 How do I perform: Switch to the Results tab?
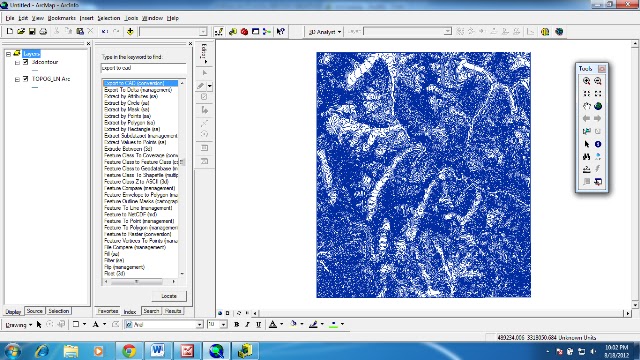173,311
